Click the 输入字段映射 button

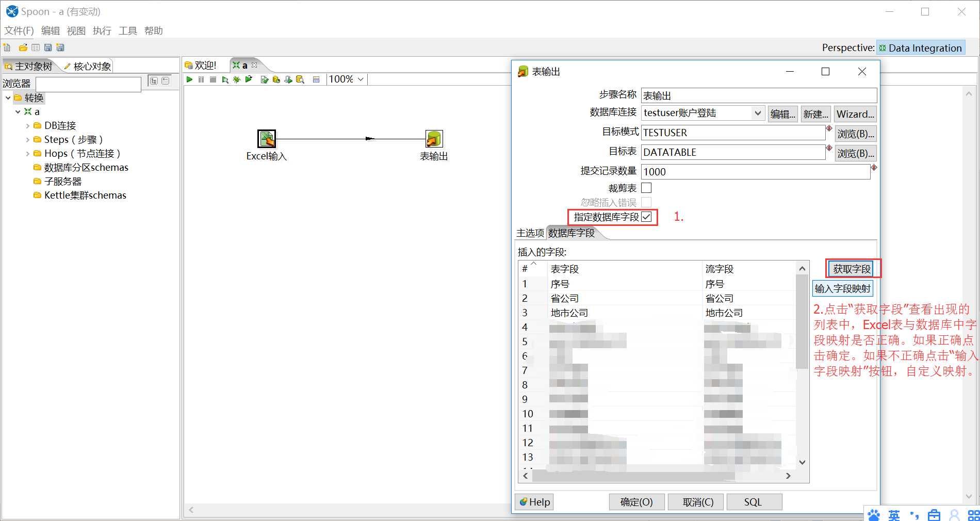point(843,288)
